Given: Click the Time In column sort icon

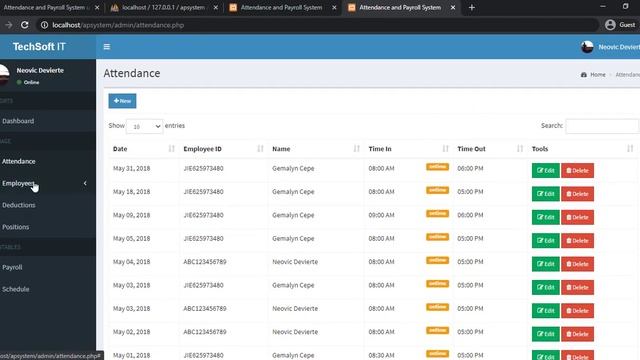Looking at the screenshot, I should click(x=445, y=149).
